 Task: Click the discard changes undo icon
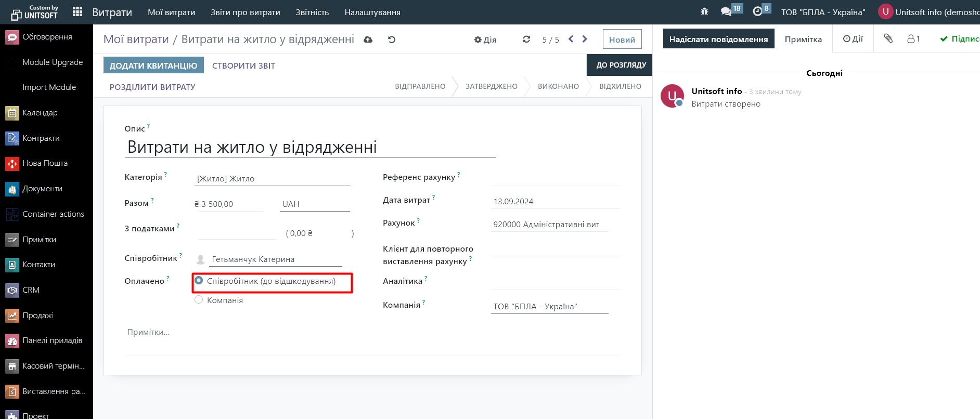click(392, 40)
